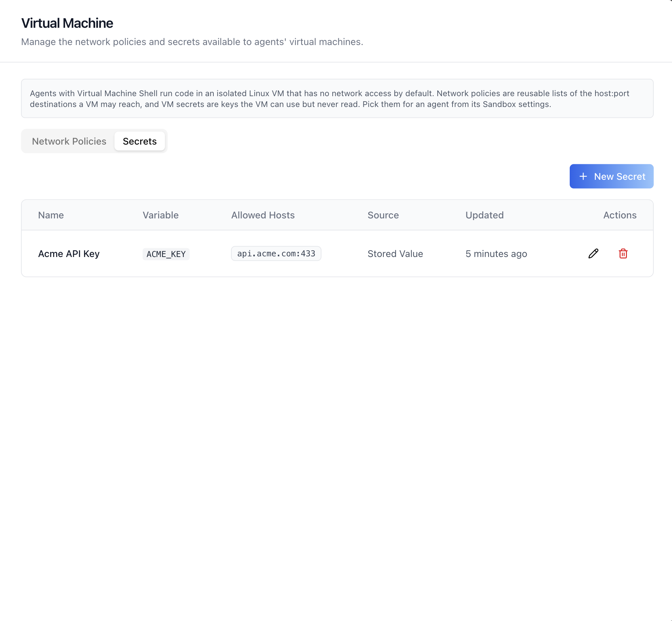
Task: Delete the Acme API Key secret
Action: (623, 254)
